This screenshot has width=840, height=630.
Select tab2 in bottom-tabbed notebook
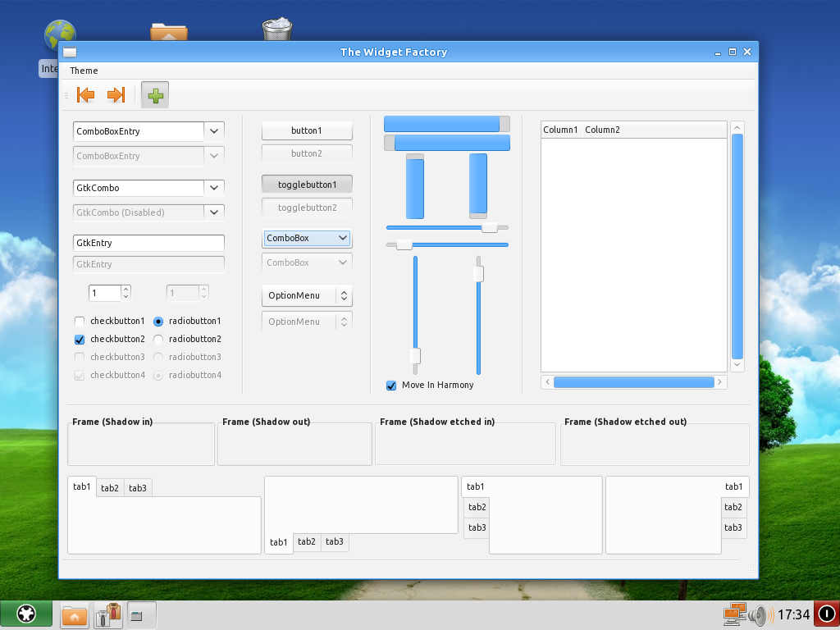pyautogui.click(x=307, y=541)
